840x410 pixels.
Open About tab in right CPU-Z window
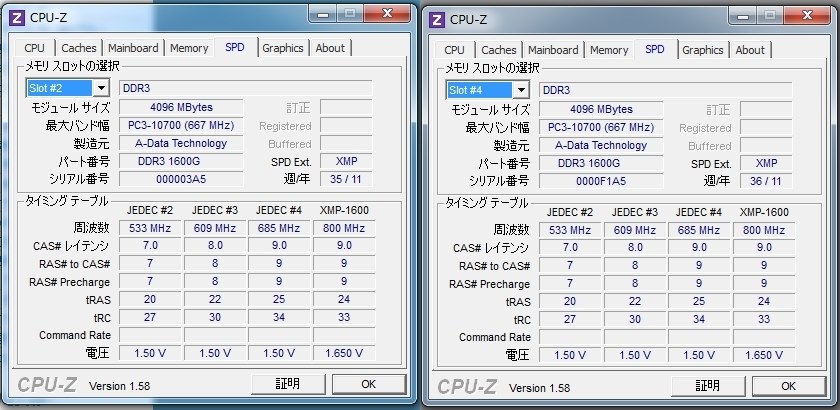tap(750, 50)
